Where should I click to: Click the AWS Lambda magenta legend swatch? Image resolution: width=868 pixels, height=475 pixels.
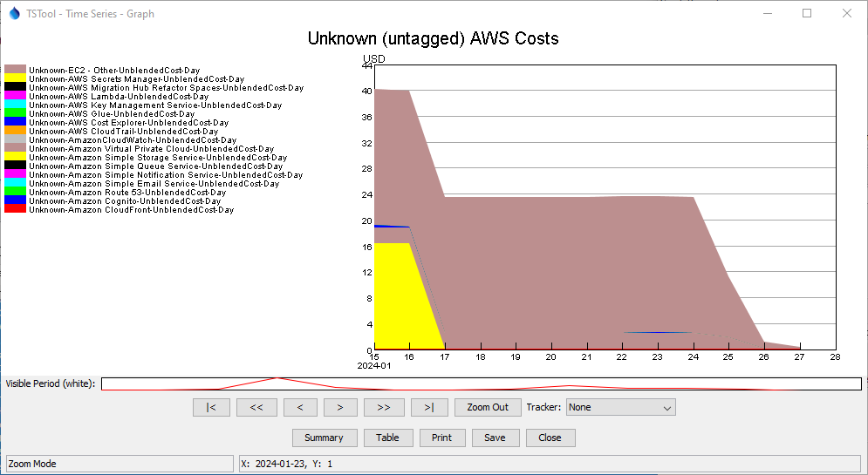point(16,96)
